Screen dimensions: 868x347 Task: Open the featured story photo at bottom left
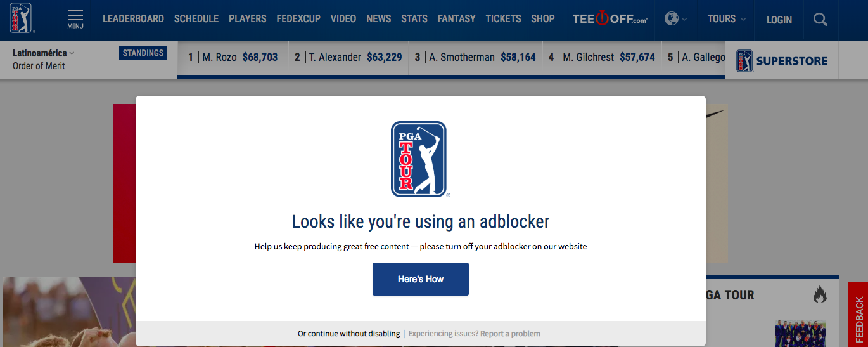(68, 311)
